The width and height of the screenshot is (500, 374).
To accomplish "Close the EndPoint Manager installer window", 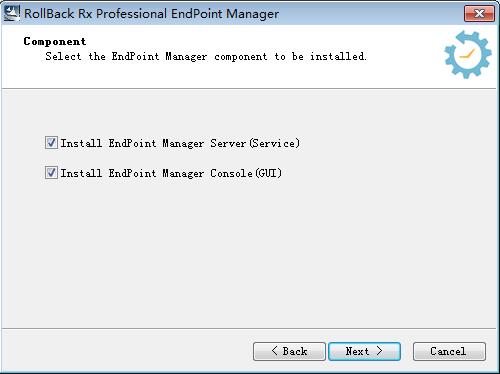I will [x=479, y=14].
